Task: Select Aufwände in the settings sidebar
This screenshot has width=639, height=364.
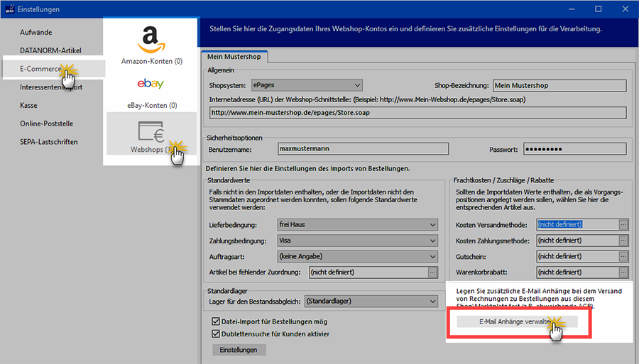Action: pyautogui.click(x=36, y=32)
